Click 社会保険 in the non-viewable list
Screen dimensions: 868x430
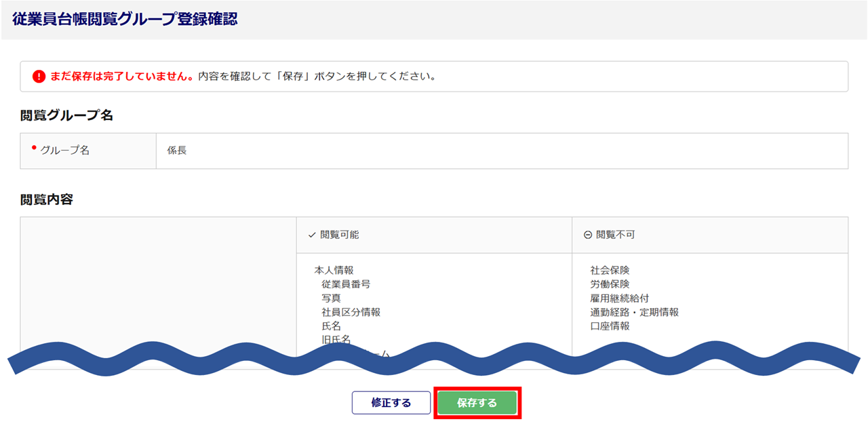click(x=610, y=270)
